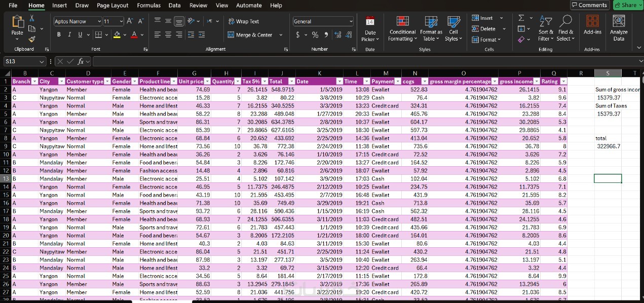Increase font size with the larger A icon

pyautogui.click(x=130, y=21)
